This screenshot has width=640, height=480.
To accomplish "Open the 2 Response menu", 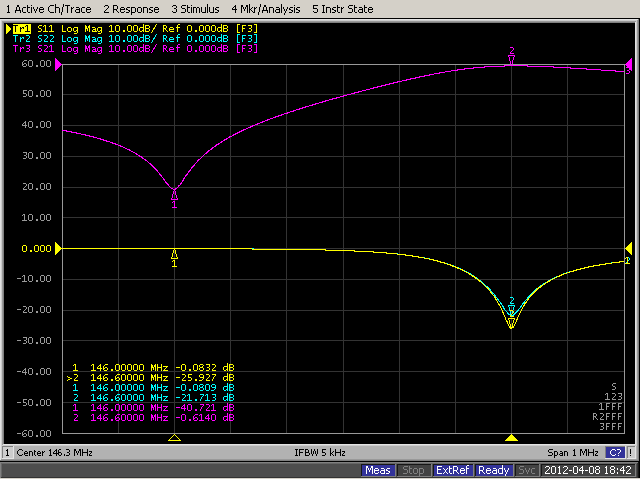I will pos(131,9).
